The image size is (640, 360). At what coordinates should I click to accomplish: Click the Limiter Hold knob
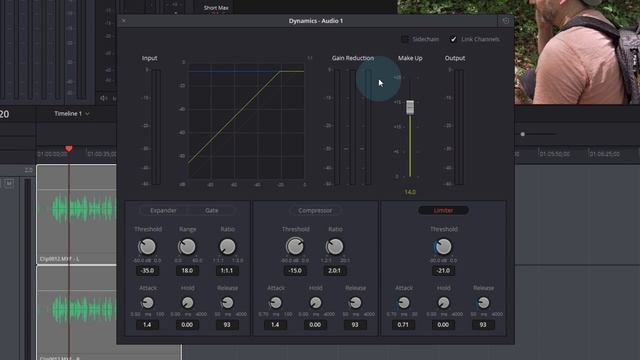click(443, 303)
